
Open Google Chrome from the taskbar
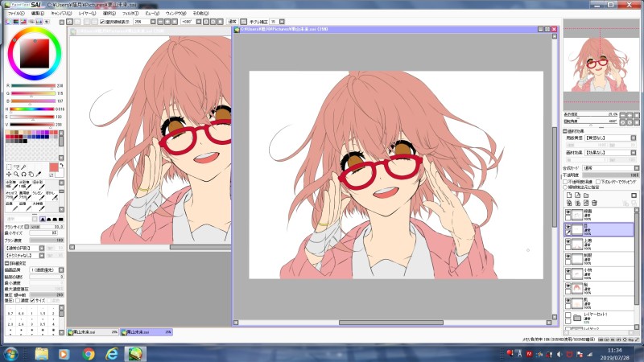coord(88,353)
